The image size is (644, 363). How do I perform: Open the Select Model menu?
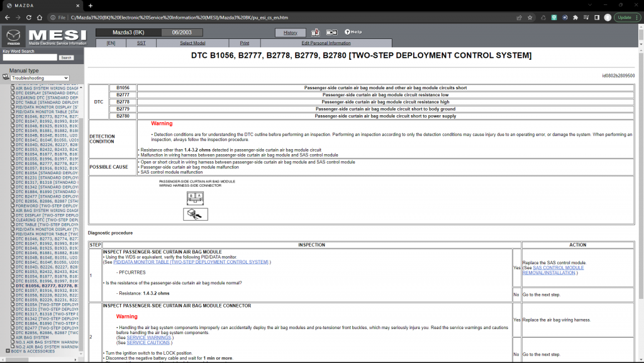[x=192, y=43]
